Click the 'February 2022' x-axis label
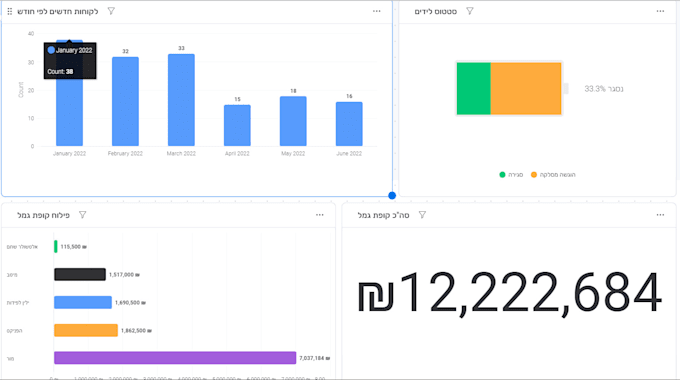680x380 pixels. pos(125,154)
